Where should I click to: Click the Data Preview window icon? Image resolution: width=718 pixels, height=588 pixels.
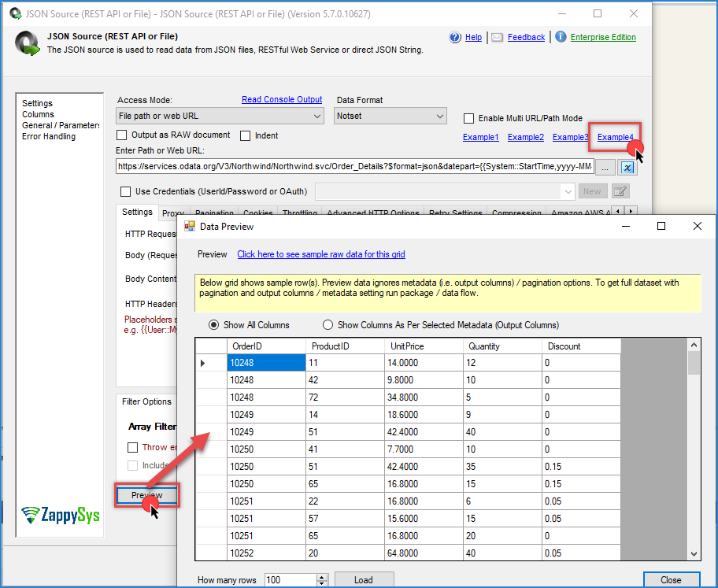[x=190, y=226]
